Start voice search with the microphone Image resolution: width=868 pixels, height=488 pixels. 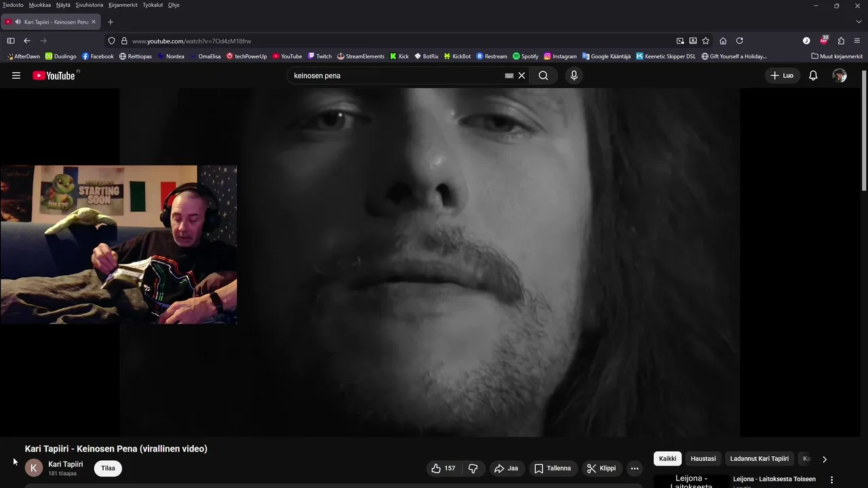coord(574,76)
